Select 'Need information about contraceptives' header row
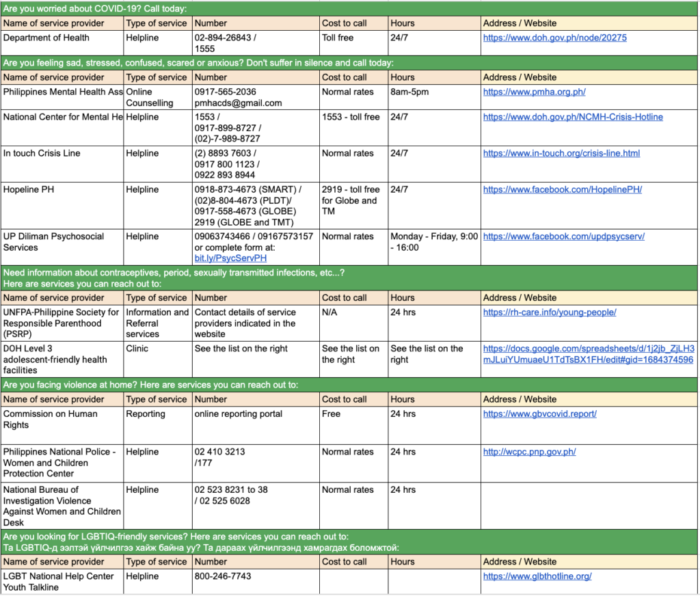Screen dimensions: 700x596 [x=349, y=278]
